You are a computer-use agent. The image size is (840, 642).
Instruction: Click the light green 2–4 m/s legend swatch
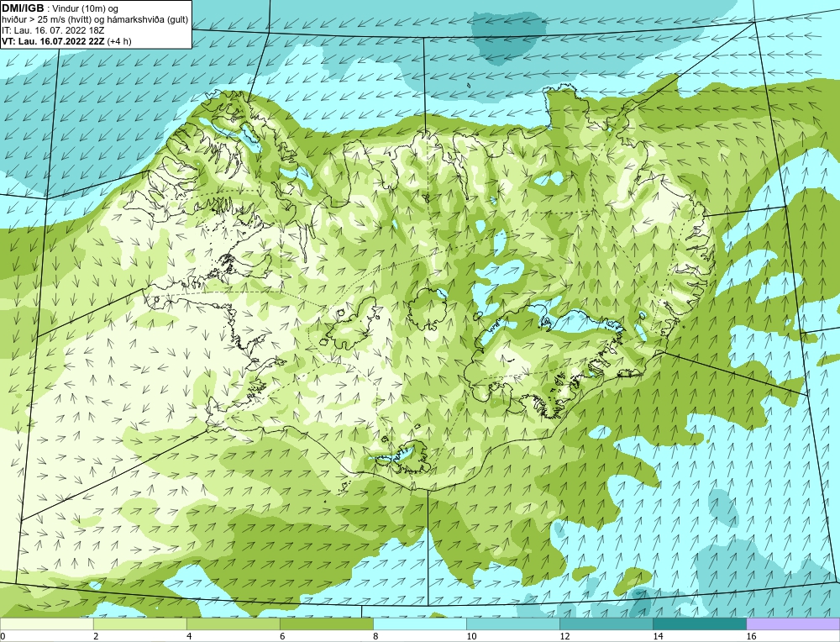tap(140, 624)
